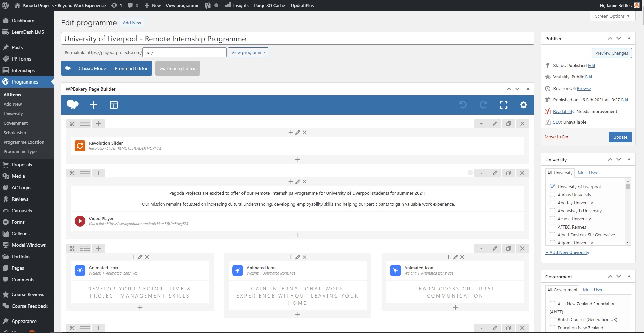
Task: Click the WPBakery undo arrow
Action: (463, 105)
